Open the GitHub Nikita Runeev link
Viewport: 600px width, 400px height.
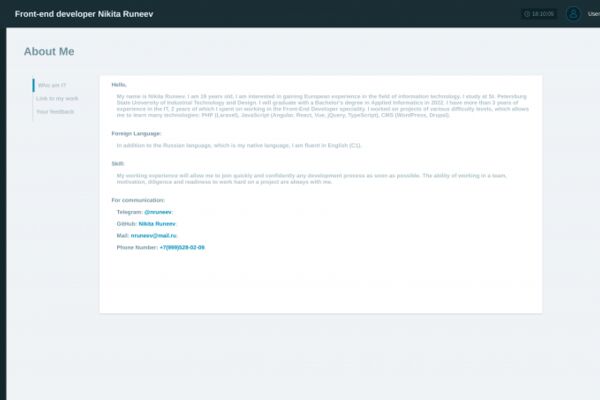pyautogui.click(x=157, y=224)
